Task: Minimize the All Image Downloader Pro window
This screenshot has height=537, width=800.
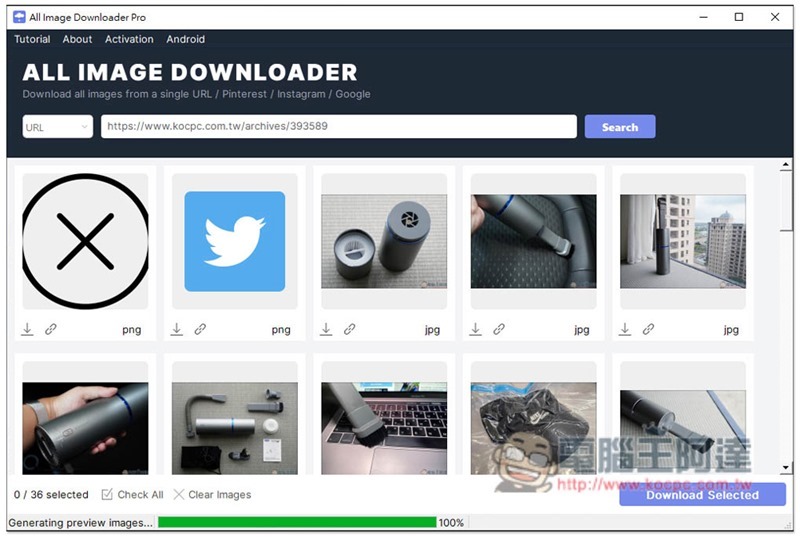Action: (x=704, y=17)
